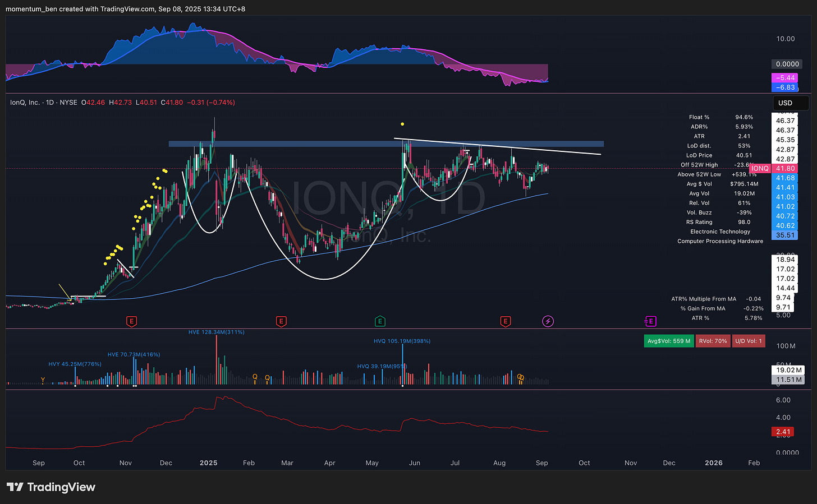Image resolution: width=817 pixels, height=504 pixels.
Task: Click the orange Y marker in the volume pane
Action: coord(43,380)
